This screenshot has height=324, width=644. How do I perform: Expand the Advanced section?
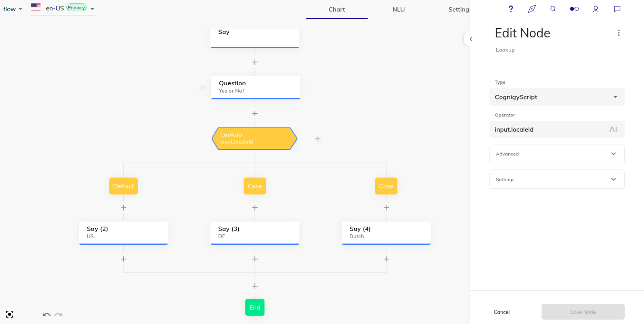point(557,154)
